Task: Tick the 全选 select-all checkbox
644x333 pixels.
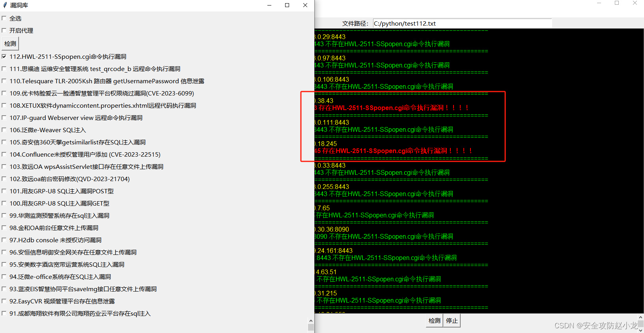Action: (x=4, y=18)
